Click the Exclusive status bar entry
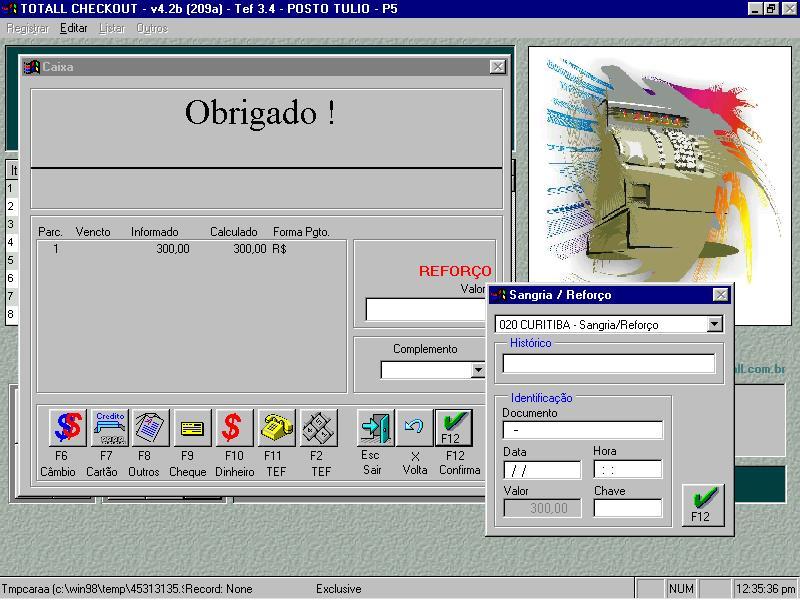The width and height of the screenshot is (800, 600). pos(338,589)
